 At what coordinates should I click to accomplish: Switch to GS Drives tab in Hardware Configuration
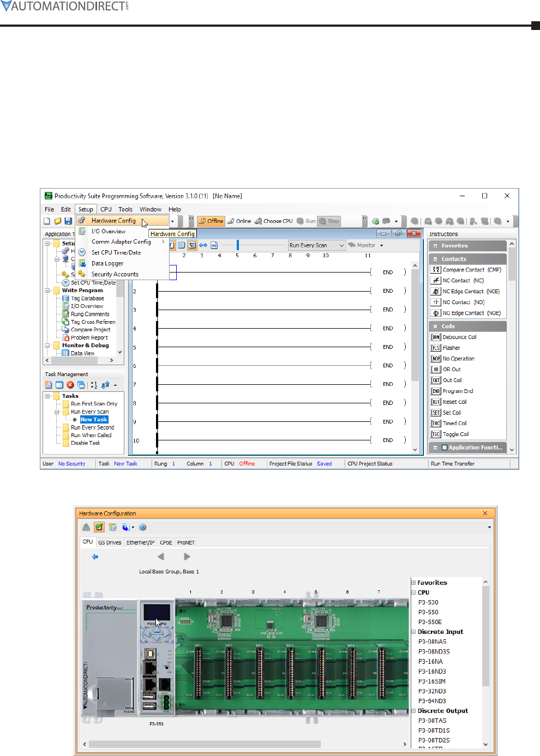coord(110,542)
